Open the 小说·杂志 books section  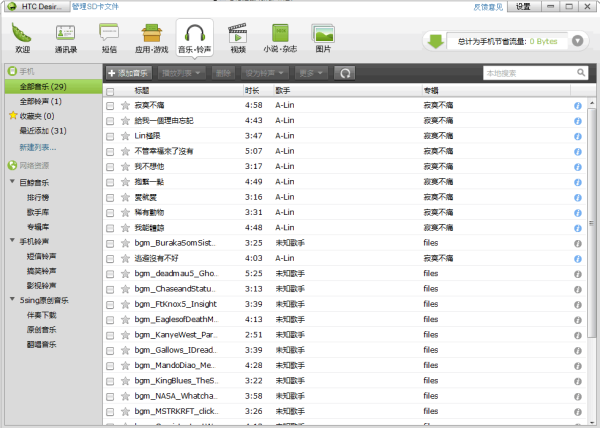[280, 37]
